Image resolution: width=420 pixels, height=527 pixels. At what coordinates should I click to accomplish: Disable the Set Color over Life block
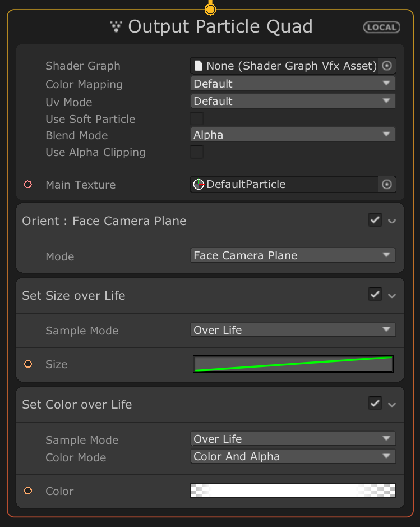tap(375, 404)
